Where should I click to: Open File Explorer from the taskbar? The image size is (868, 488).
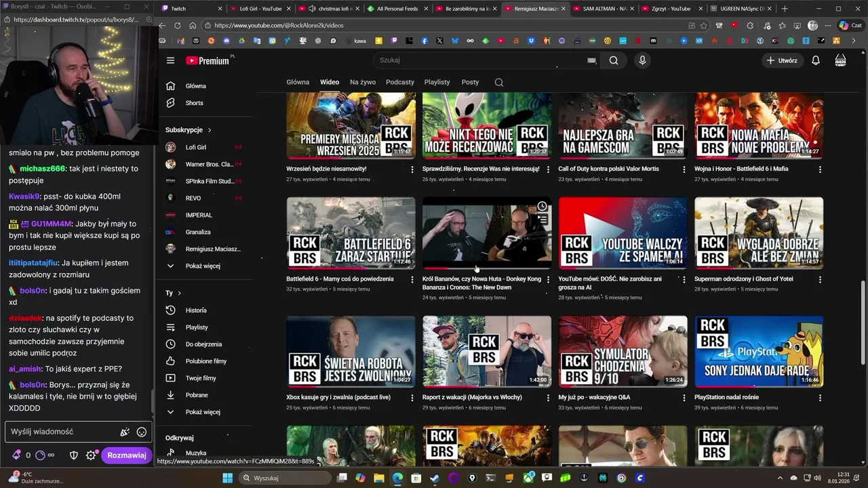point(379,478)
